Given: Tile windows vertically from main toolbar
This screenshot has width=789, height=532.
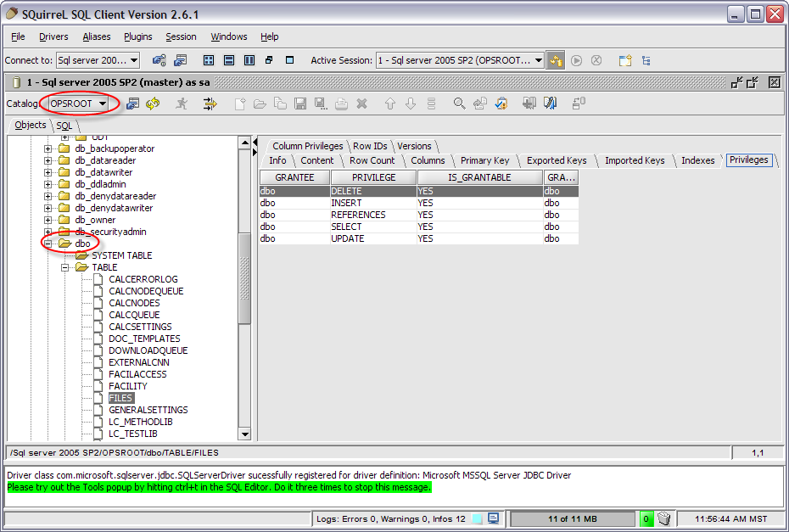Looking at the screenshot, I should click(249, 60).
